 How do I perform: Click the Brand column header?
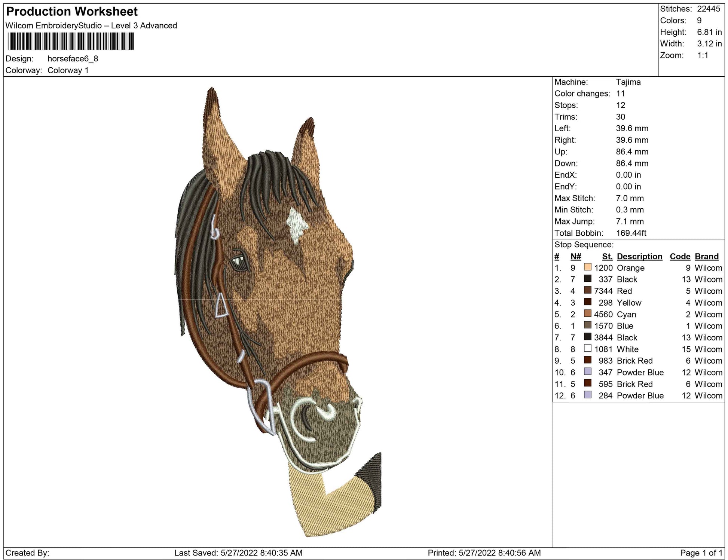(x=706, y=257)
